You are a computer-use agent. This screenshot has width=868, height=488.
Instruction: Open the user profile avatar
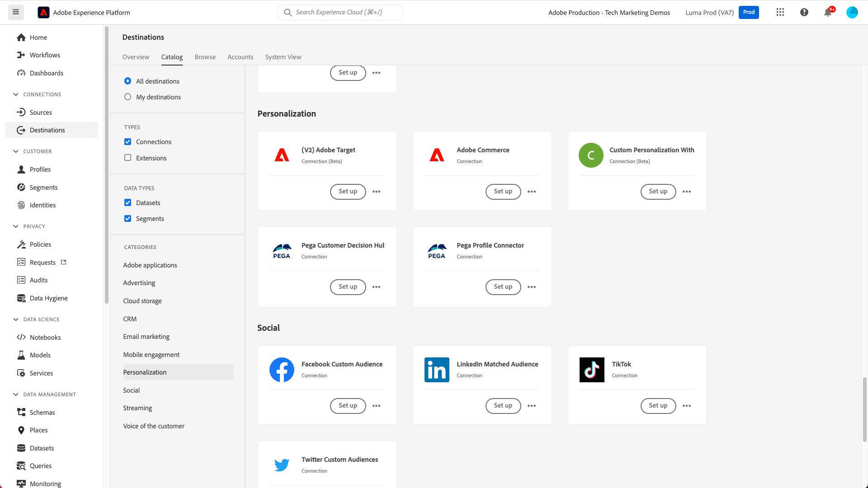pyautogui.click(x=852, y=12)
